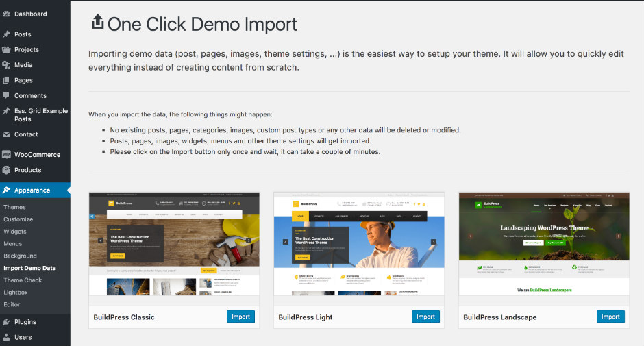
Task: Import the BuildPress Light demo
Action: pyautogui.click(x=425, y=317)
